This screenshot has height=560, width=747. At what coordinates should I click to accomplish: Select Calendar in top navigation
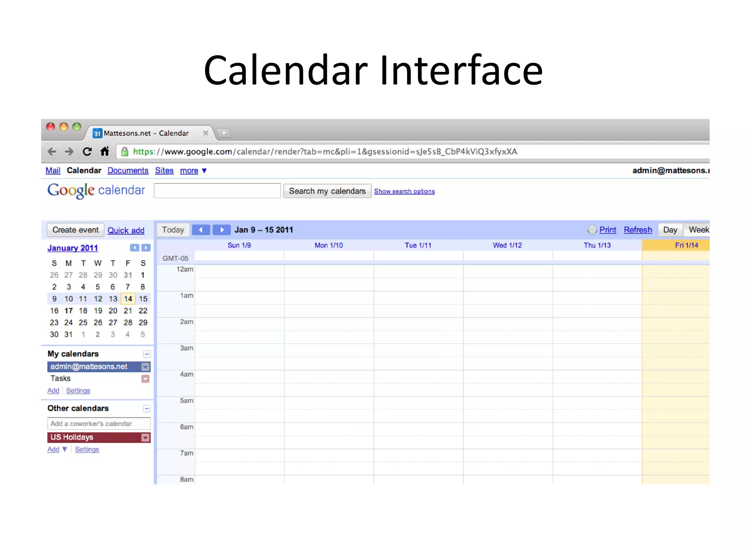point(84,171)
